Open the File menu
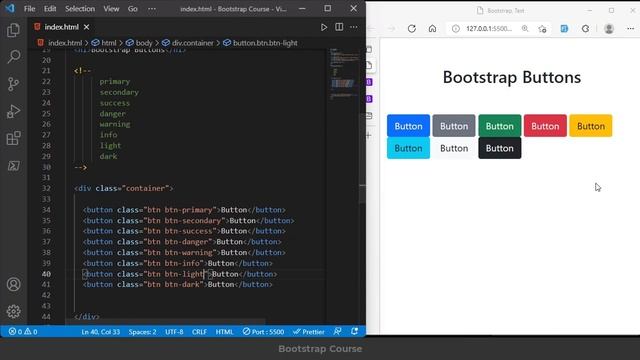This screenshot has height=360, width=640. coord(29,9)
